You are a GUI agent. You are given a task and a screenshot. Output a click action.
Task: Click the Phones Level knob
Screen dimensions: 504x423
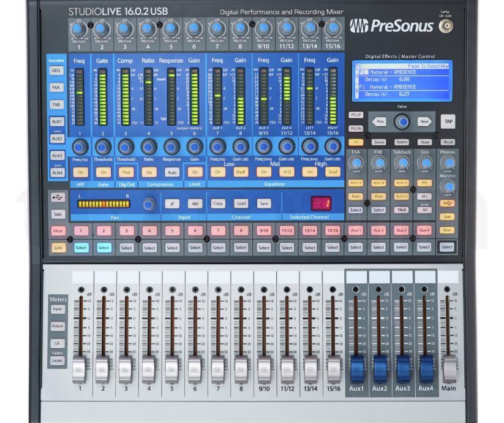pyautogui.click(x=448, y=162)
